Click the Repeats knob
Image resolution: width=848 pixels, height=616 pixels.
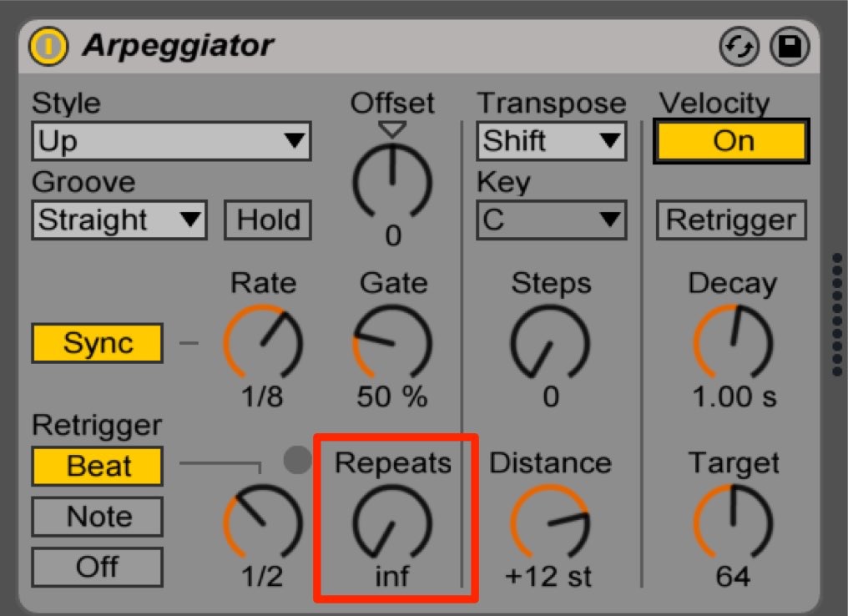tap(392, 522)
